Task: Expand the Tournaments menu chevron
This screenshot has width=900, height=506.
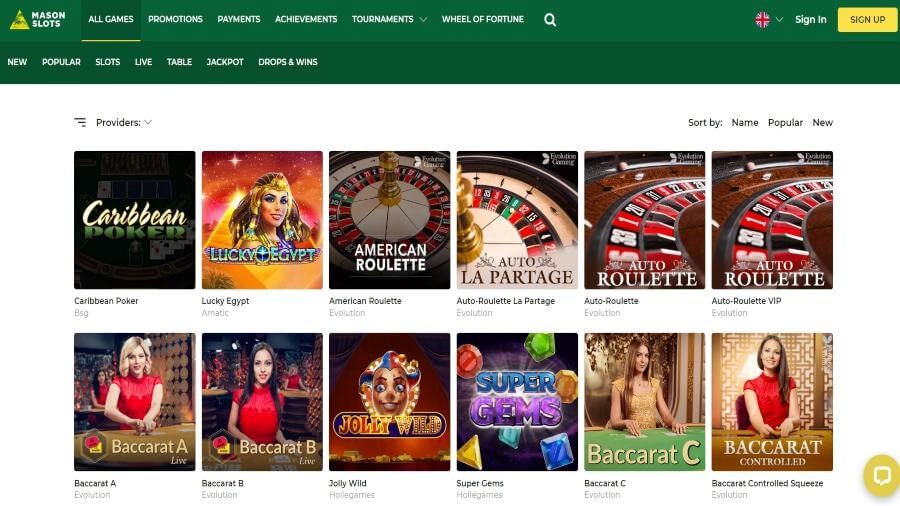Action: (423, 20)
